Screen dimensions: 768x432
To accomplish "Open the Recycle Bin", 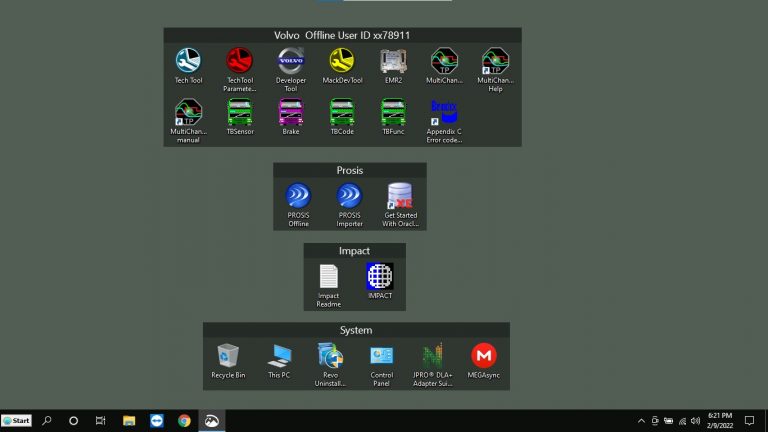I will (228, 355).
